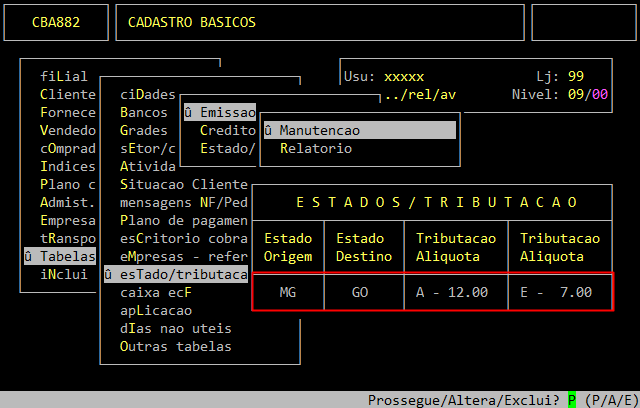Open the caixa ecF entry
This screenshot has height=408, width=640.
(x=155, y=292)
